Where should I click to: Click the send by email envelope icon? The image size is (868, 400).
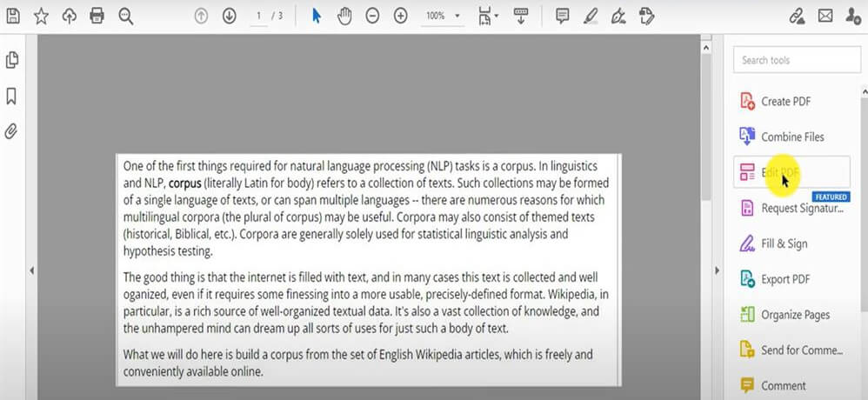825,16
